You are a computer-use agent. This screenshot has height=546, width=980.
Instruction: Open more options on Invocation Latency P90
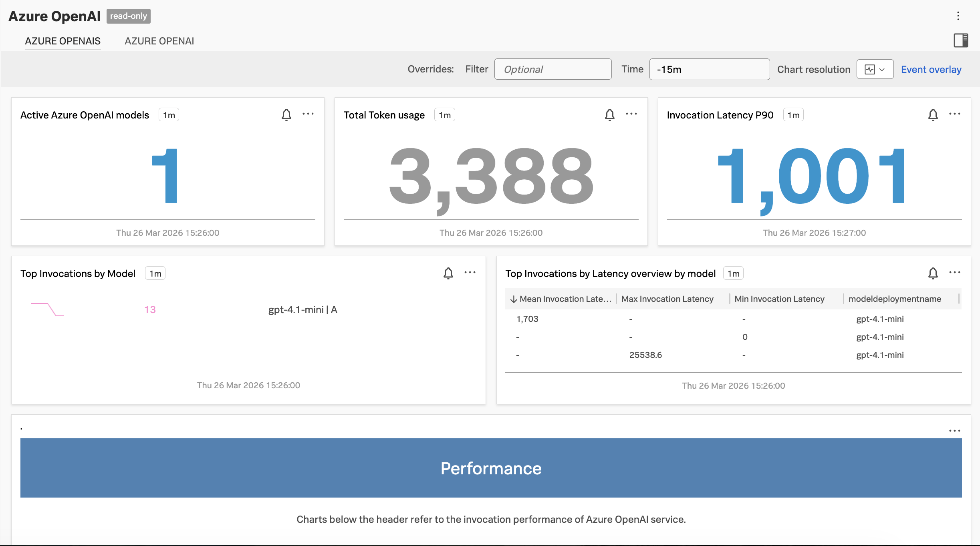tap(955, 114)
